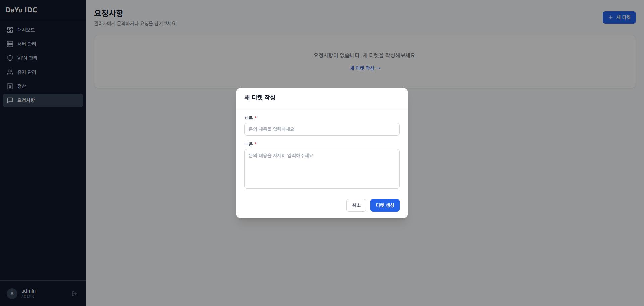Open the 대시보드 navigation entry

pos(26,30)
